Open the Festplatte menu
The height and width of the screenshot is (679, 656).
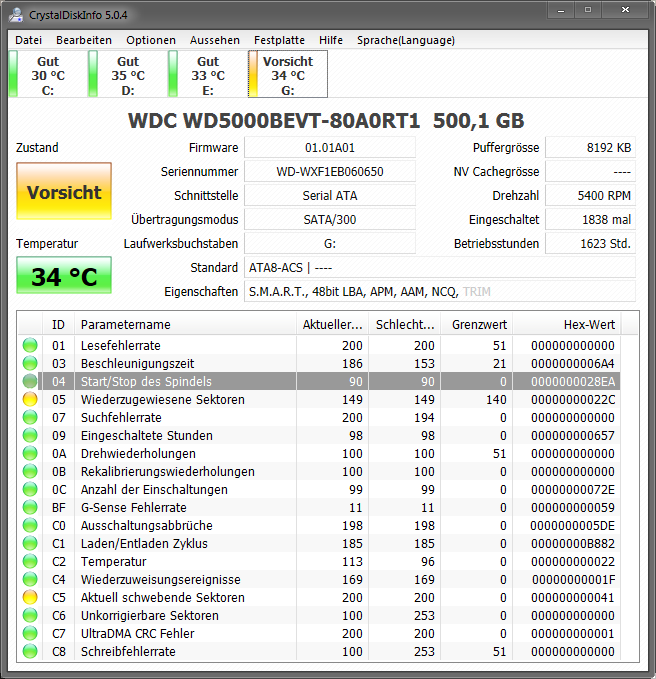[x=279, y=40]
